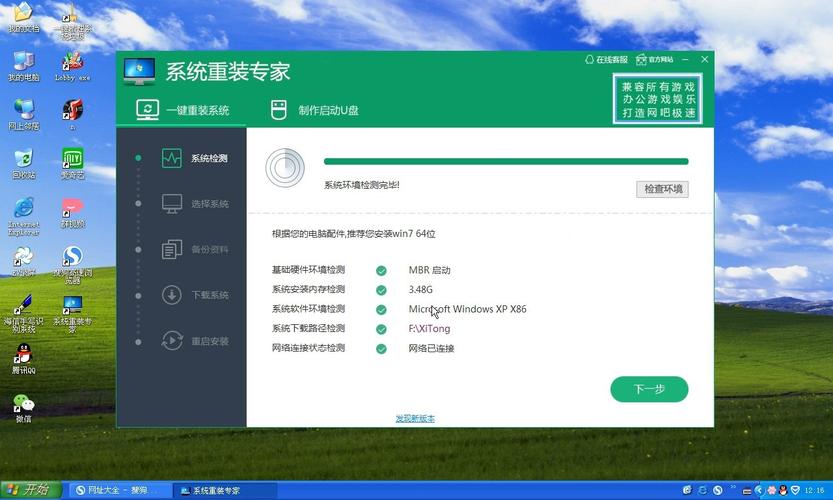Image resolution: width=833 pixels, height=500 pixels.
Task: Open the 腾讯QQ desktop icon
Action: [x=23, y=357]
